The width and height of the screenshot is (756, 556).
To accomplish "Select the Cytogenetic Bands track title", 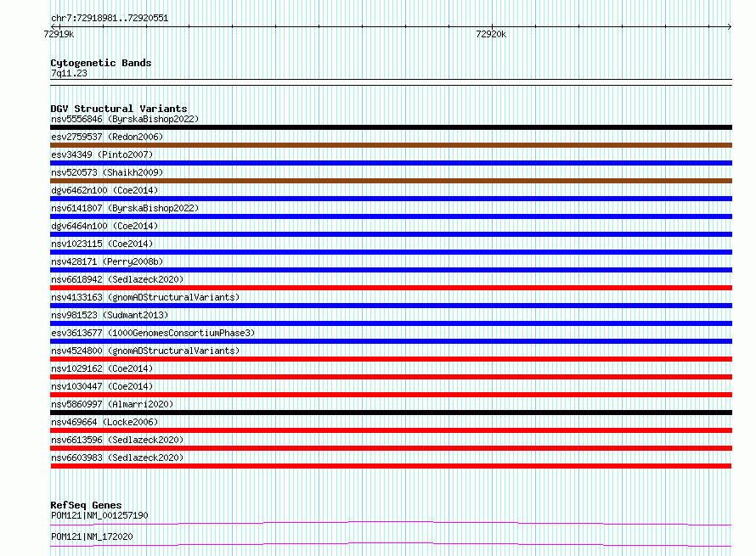I will (x=101, y=63).
